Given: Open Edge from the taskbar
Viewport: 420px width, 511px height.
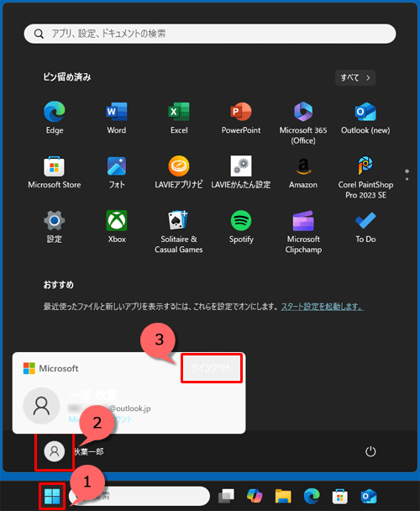Looking at the screenshot, I should click(312, 497).
